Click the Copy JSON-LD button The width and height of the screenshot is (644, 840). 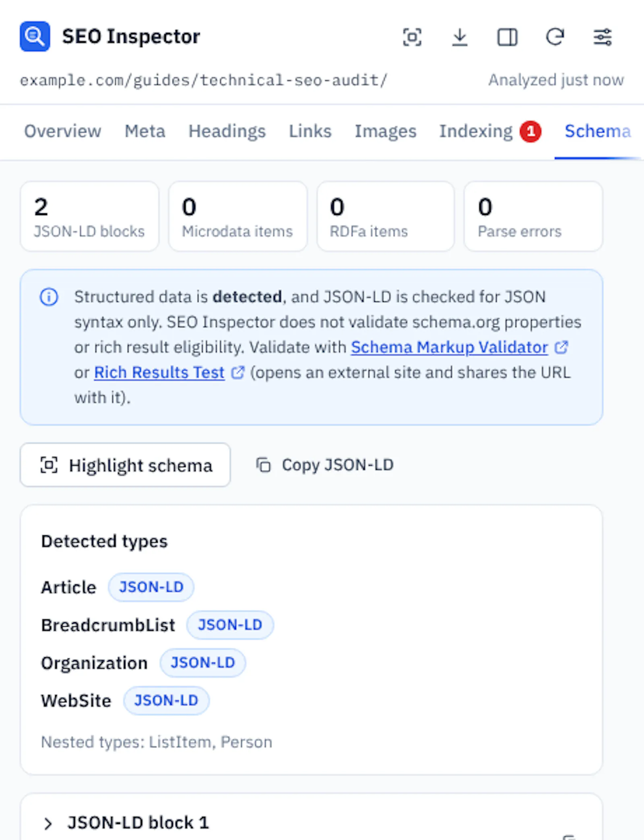pos(325,465)
